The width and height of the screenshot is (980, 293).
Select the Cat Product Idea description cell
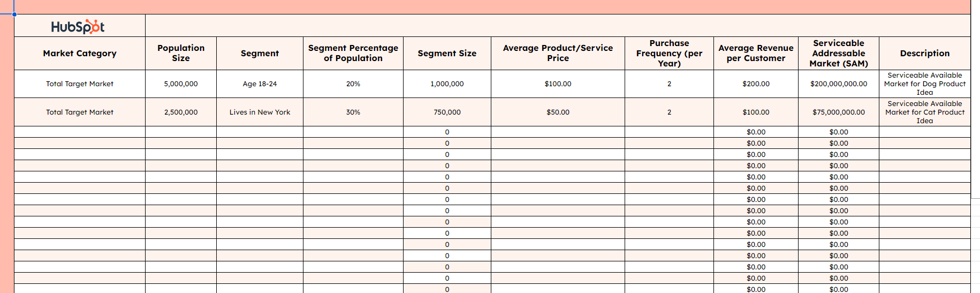click(x=925, y=112)
